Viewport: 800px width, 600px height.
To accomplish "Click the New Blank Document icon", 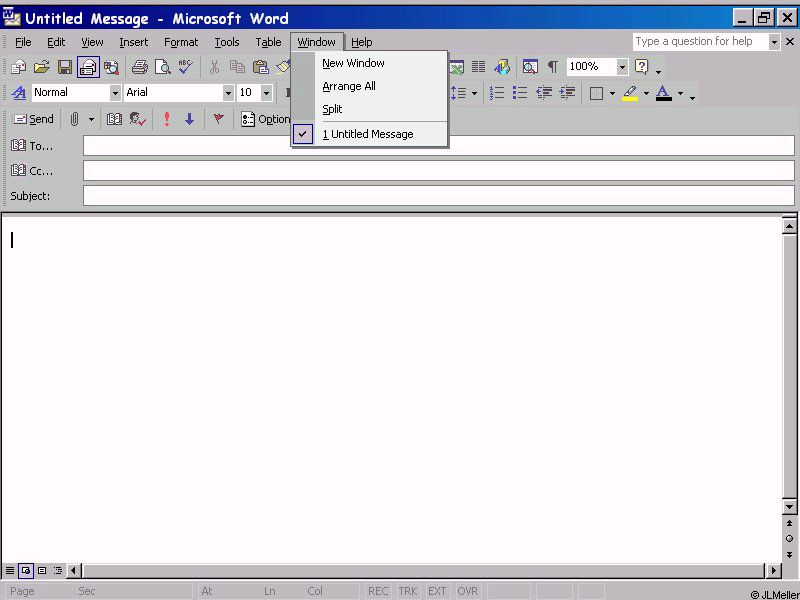I will [18, 67].
